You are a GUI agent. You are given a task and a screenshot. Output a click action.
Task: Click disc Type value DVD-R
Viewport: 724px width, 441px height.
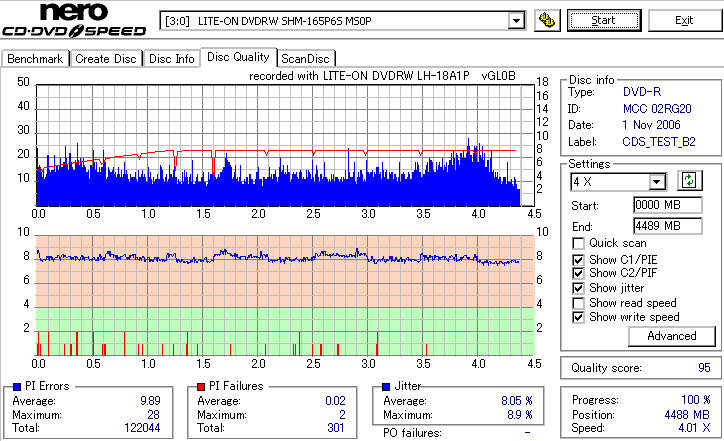coord(642,92)
